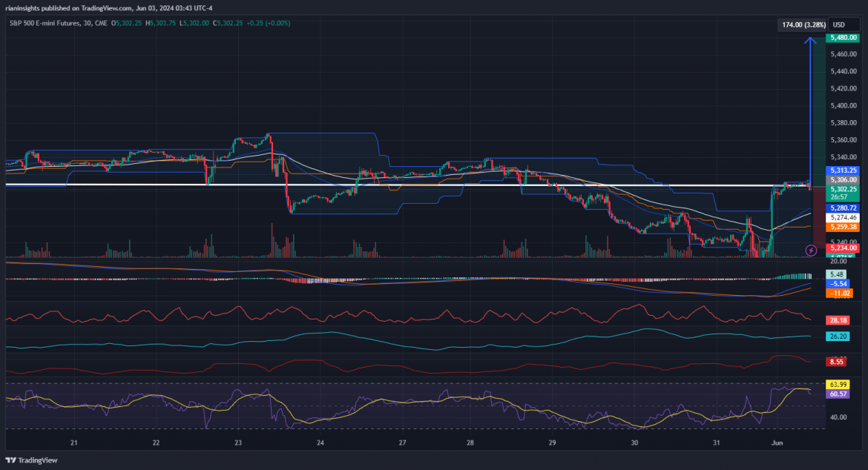Click the 5.48 MACD histogram value label
This screenshot has width=868, height=470.
839,275
